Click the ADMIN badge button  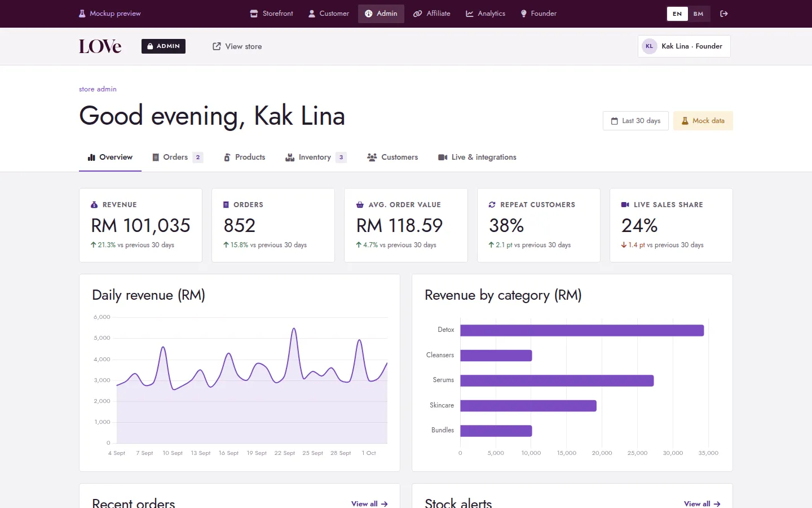point(164,46)
